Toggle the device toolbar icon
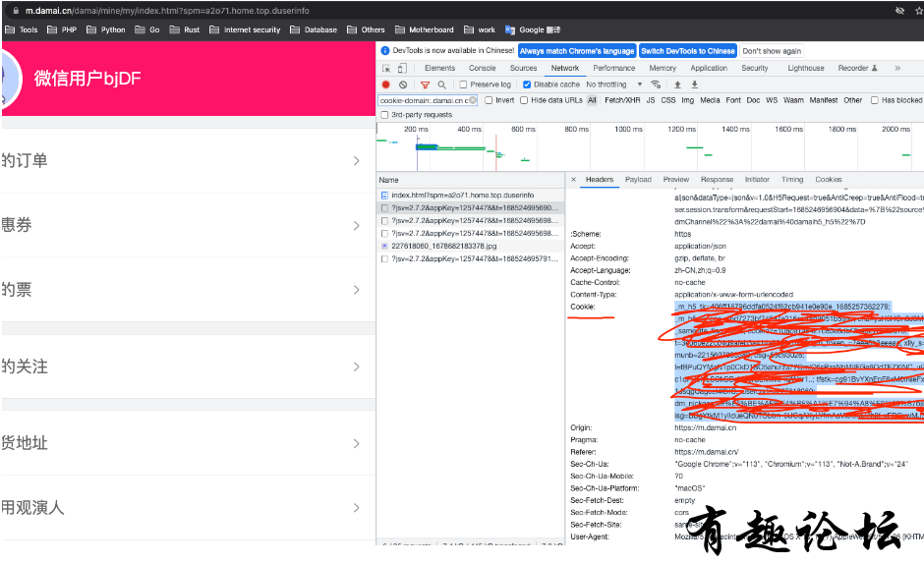 tap(402, 69)
